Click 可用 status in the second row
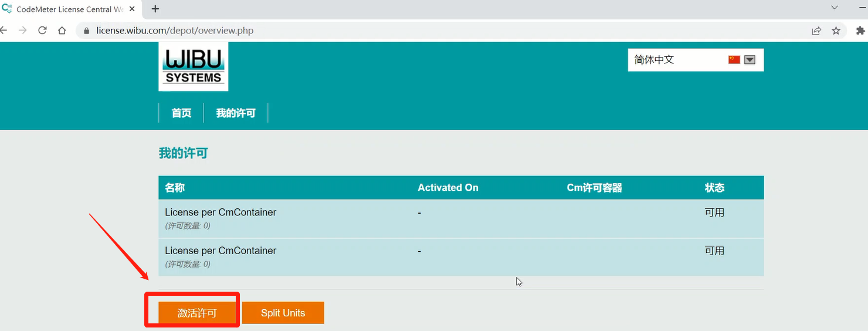 (x=714, y=251)
